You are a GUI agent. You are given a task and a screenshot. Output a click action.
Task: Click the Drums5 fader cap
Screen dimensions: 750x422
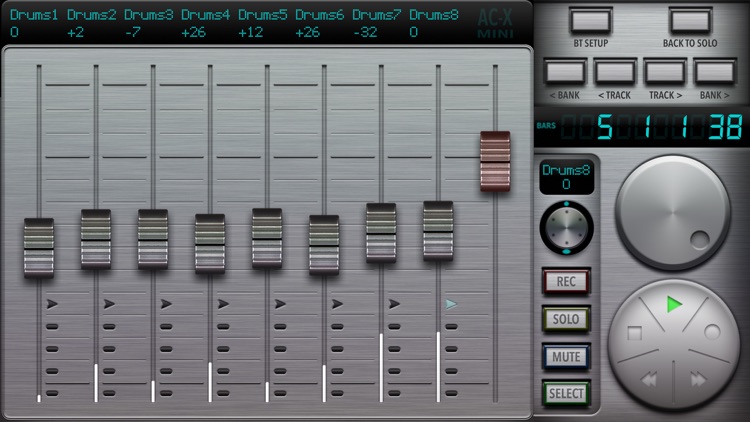267,238
